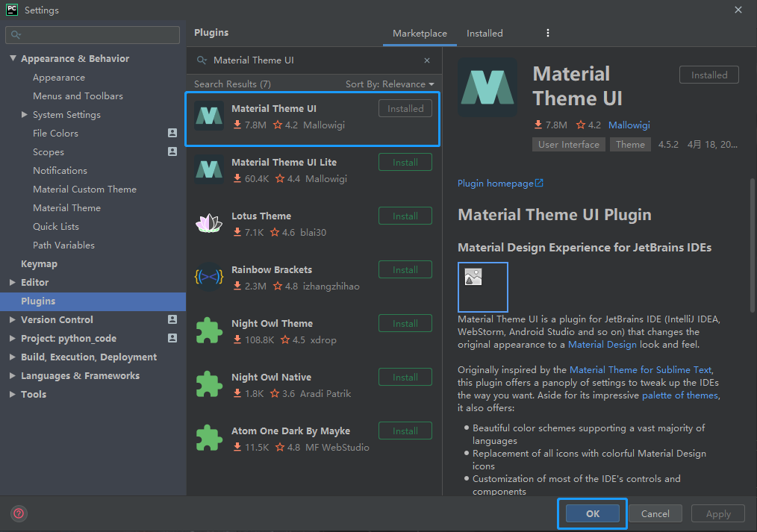
Task: Click the profile icon beside Scopes
Action: point(172,151)
